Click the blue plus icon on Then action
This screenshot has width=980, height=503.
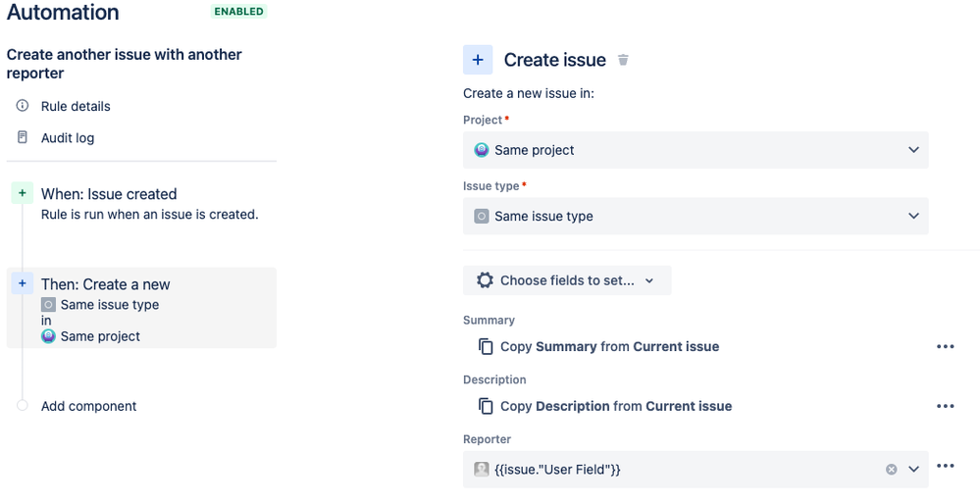pyautogui.click(x=23, y=284)
